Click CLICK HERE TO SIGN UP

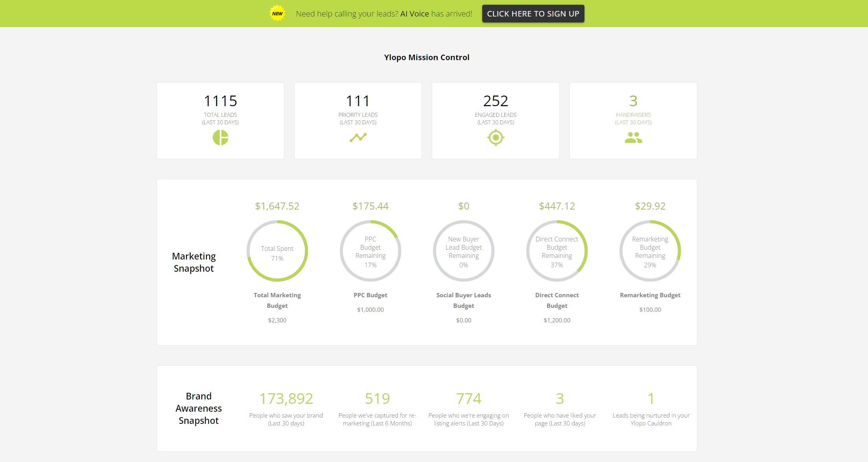[x=533, y=13]
